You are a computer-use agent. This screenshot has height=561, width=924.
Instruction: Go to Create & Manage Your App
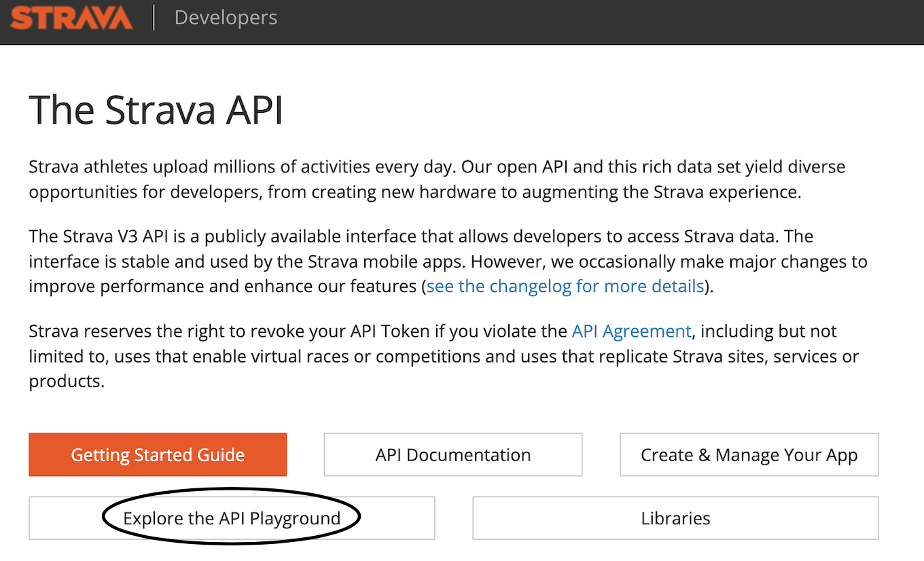(x=749, y=454)
